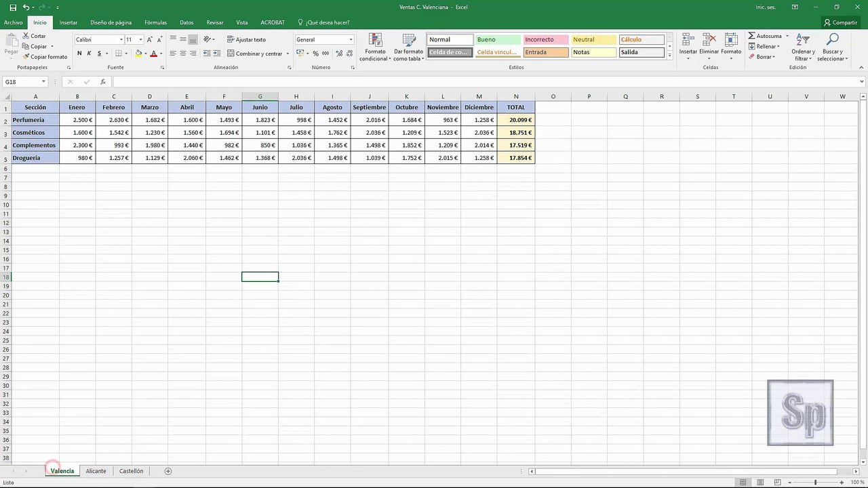Expand Combinar y centrar options arrow

[288, 54]
